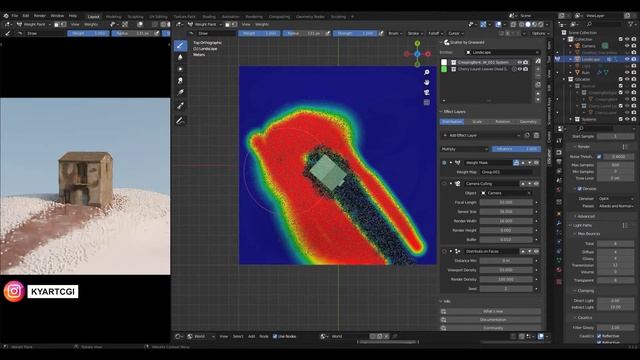Open Add Effect Layer dropdown

point(482,135)
